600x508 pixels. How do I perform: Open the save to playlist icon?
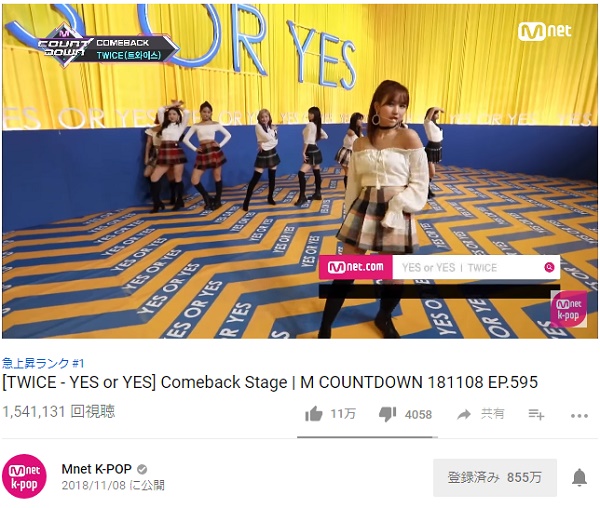(x=536, y=414)
